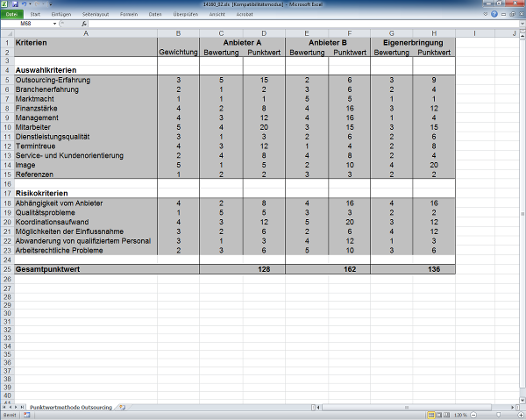Open the Formeln ribbon tab
Image resolution: width=526 pixels, height=420 pixels.
[x=129, y=15]
